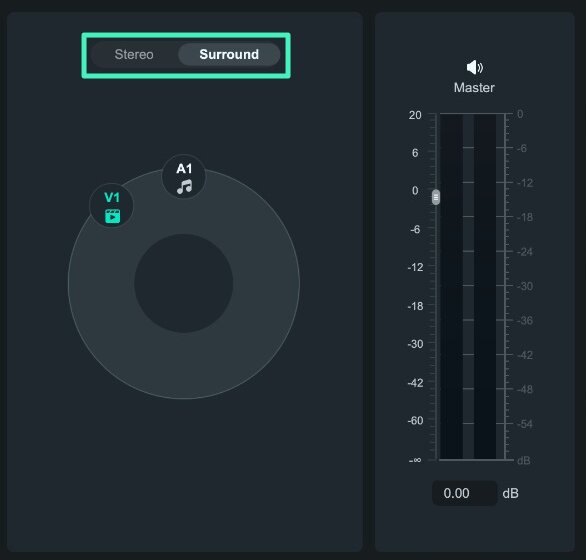Image resolution: width=586 pixels, height=560 pixels.
Task: Click the -60 mark on volume scale
Action: tap(416, 421)
